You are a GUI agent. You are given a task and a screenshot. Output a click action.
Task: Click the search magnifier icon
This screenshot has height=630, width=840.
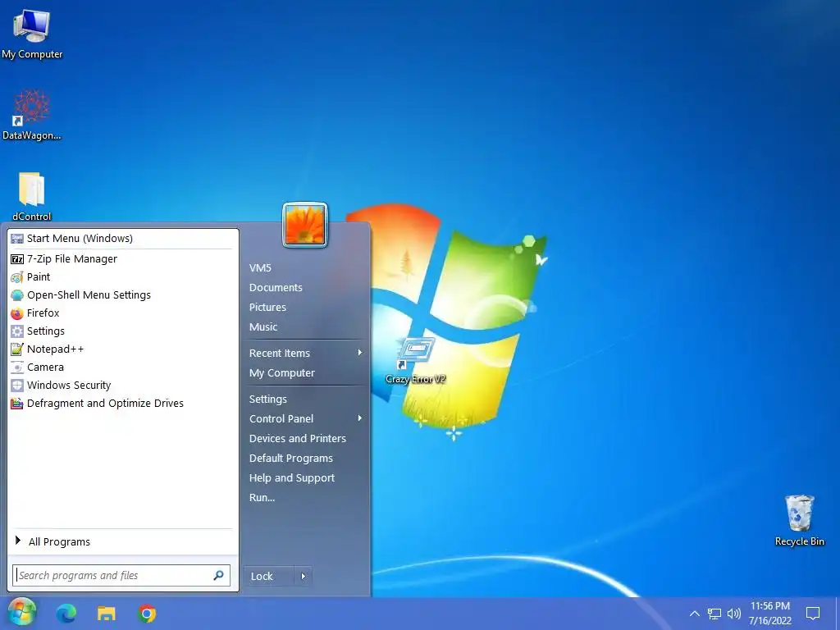click(218, 575)
